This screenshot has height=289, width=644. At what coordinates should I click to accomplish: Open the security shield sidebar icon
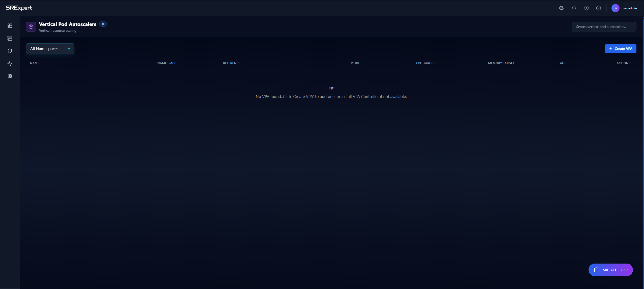point(10,51)
